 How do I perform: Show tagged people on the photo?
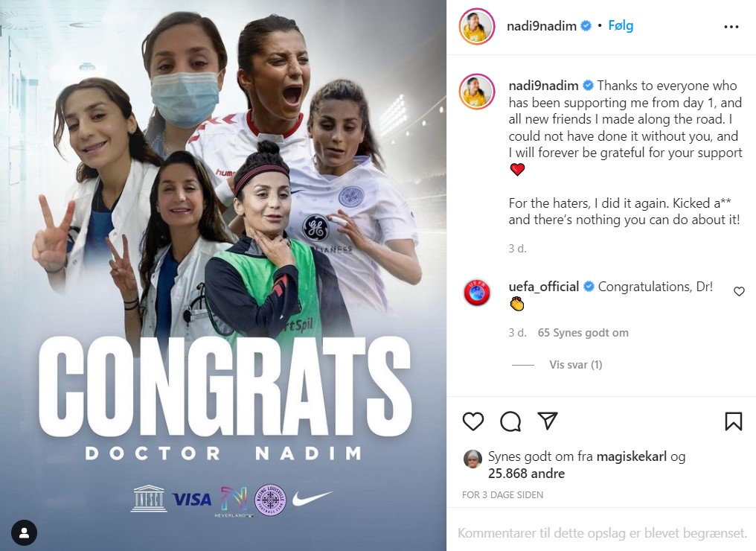click(x=24, y=533)
